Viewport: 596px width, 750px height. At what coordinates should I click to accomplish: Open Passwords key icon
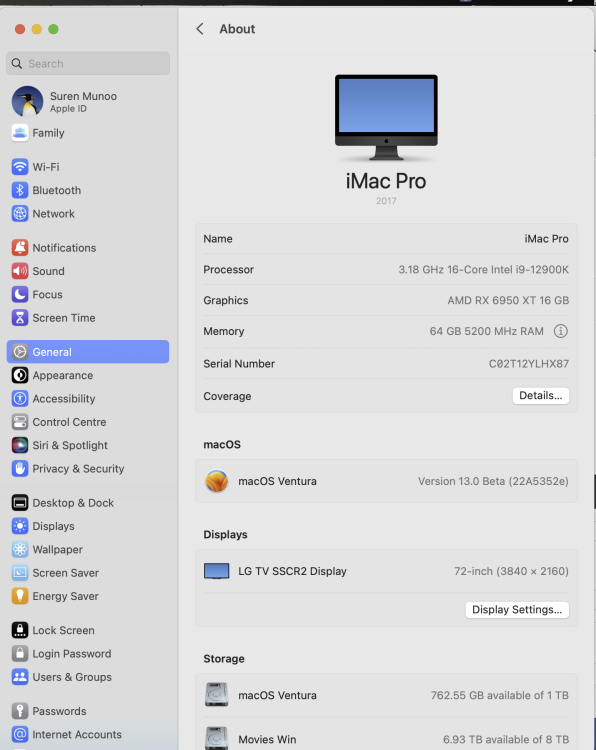20,711
